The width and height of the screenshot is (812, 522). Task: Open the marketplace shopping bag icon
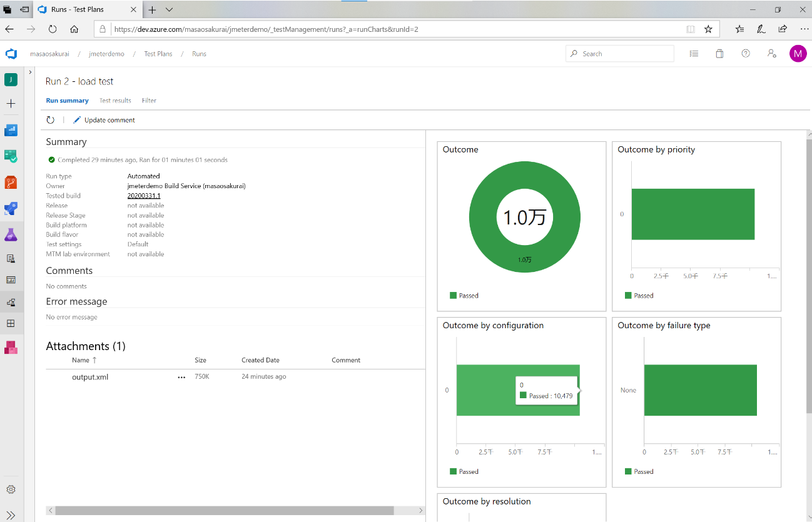click(719, 54)
